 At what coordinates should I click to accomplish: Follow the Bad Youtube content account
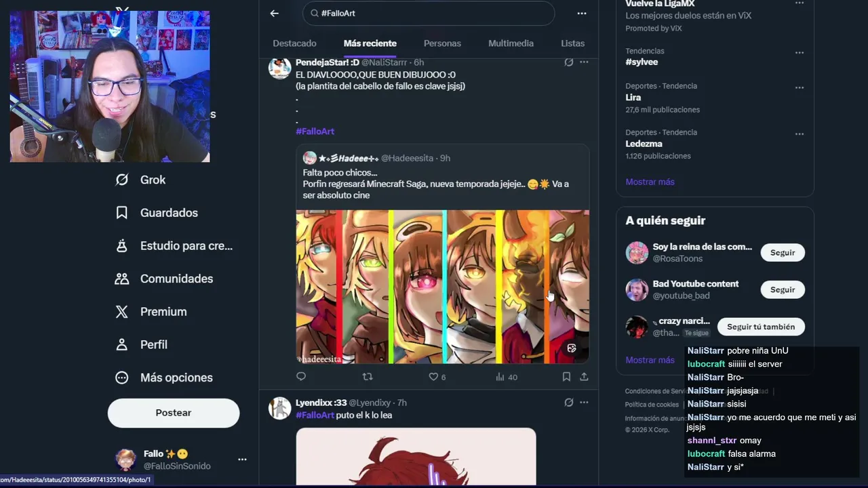tap(783, 289)
